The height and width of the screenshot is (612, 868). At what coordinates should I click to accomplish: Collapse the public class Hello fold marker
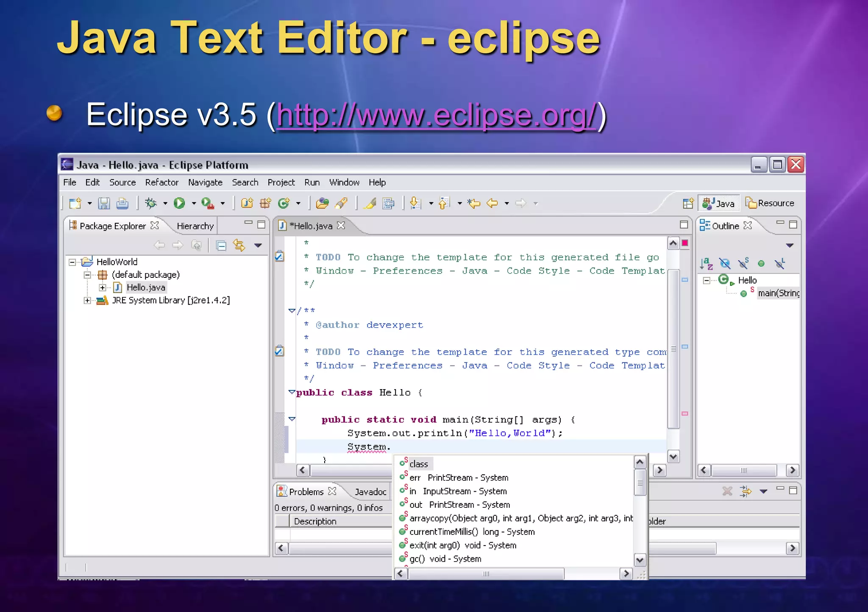292,392
